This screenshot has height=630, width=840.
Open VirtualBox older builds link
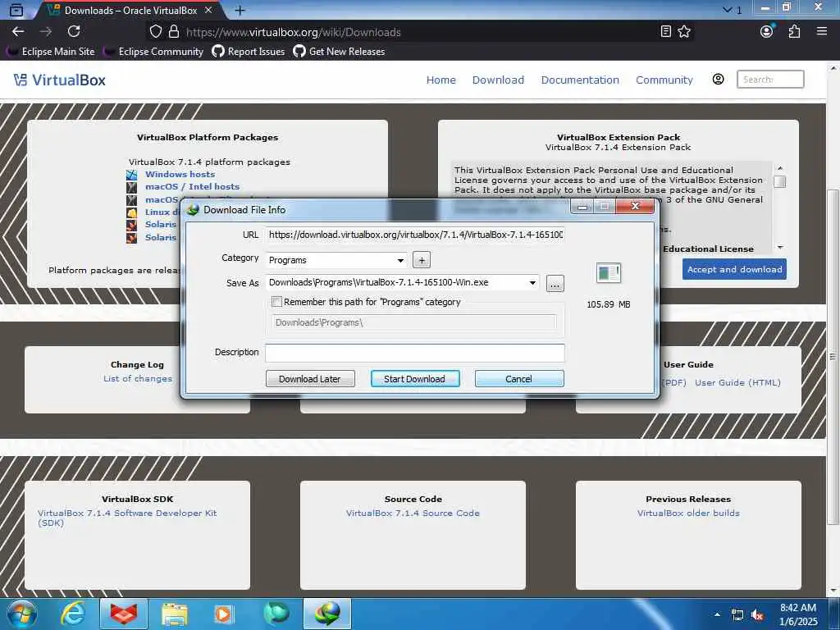click(x=688, y=513)
